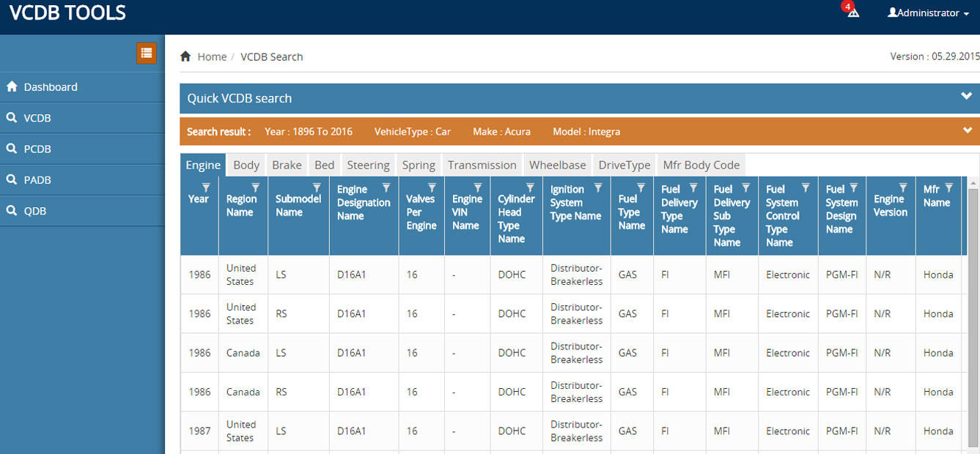Image resolution: width=980 pixels, height=454 pixels.
Task: Open PCDB in the sidebar
Action: (82, 149)
